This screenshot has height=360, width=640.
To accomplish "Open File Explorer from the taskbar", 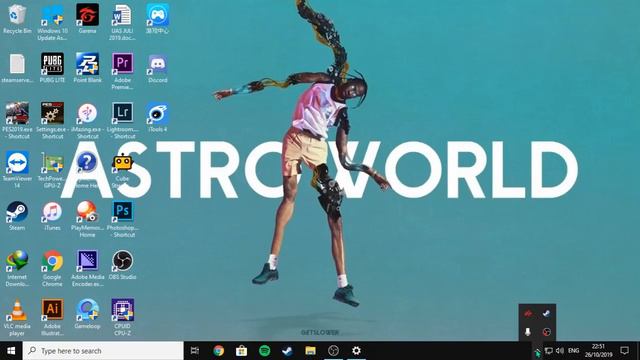I will click(311, 351).
